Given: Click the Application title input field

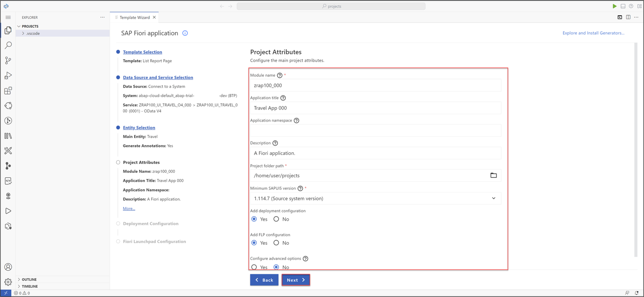Looking at the screenshot, I should 376,108.
